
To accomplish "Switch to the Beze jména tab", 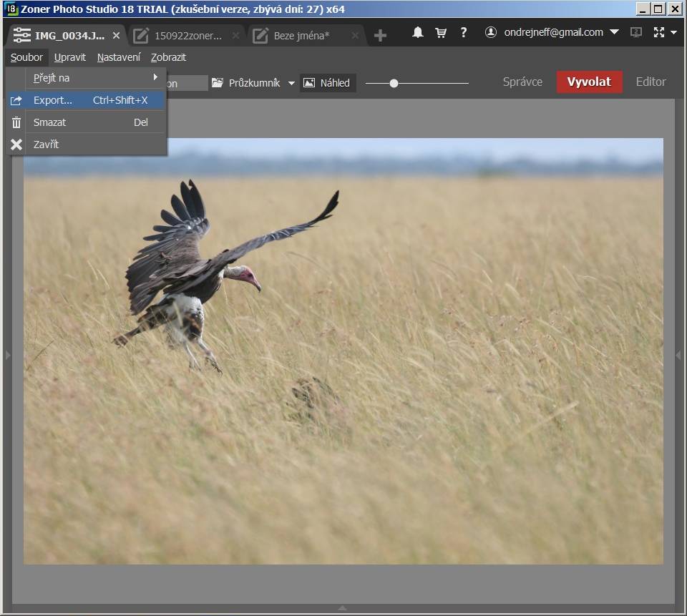I will tap(301, 36).
